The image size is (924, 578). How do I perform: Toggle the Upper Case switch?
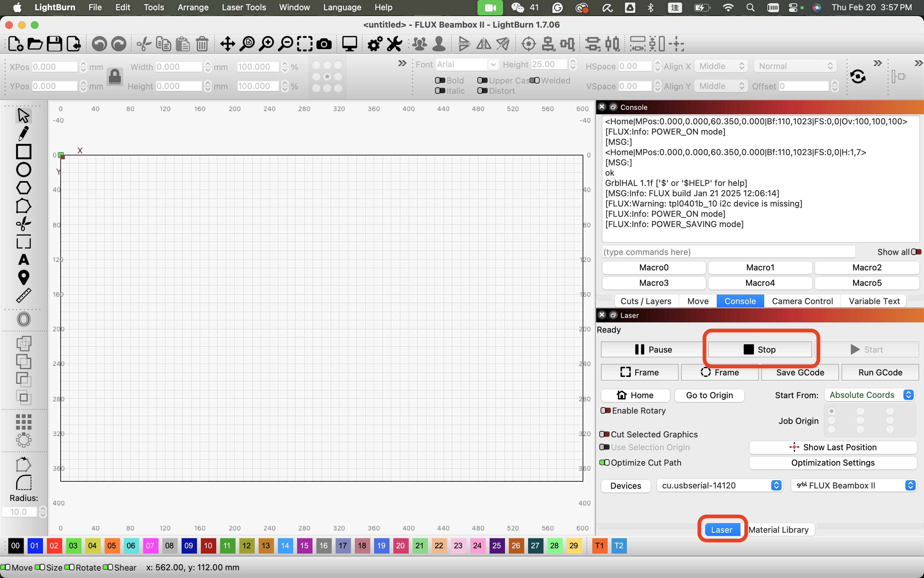tap(483, 80)
